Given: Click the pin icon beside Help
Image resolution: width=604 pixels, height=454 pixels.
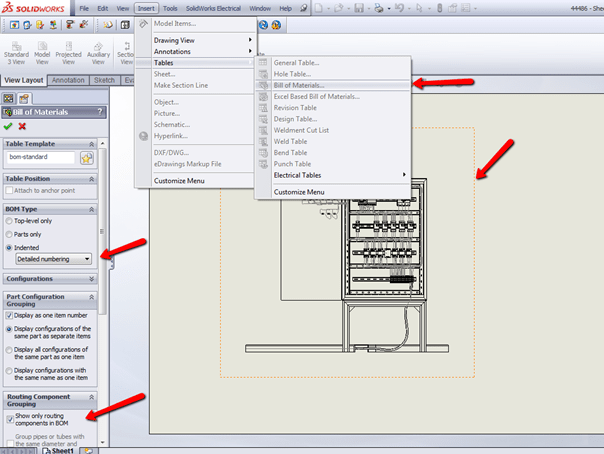Looking at the screenshot, I should 304,8.
